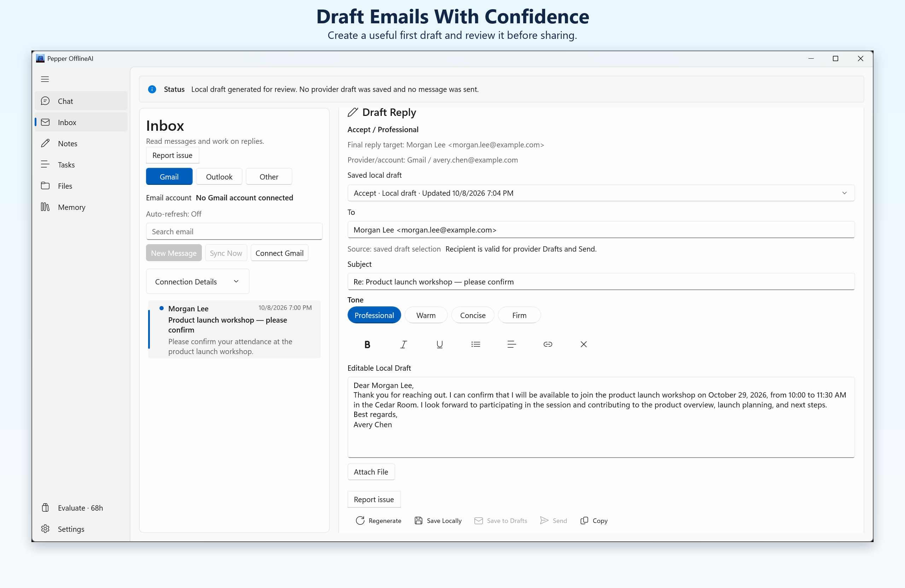Apply underline formatting to draft
The image size is (905, 588).
coord(439,345)
